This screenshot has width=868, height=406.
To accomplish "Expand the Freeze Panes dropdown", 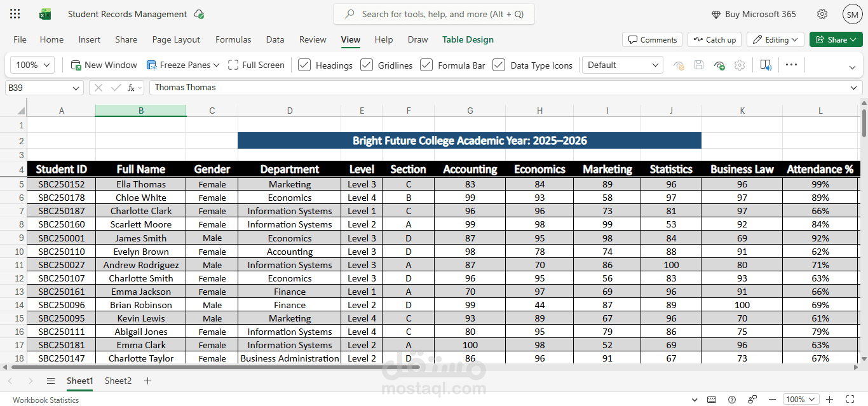I will click(216, 65).
